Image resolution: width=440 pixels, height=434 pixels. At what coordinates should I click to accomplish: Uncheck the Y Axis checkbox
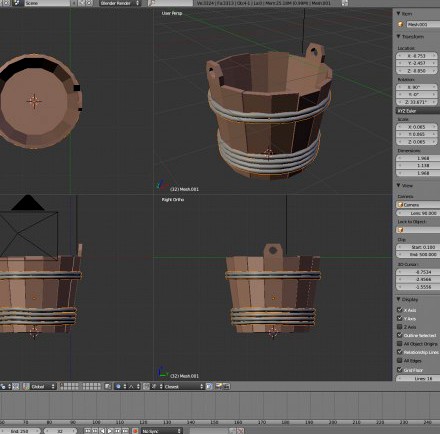399,318
